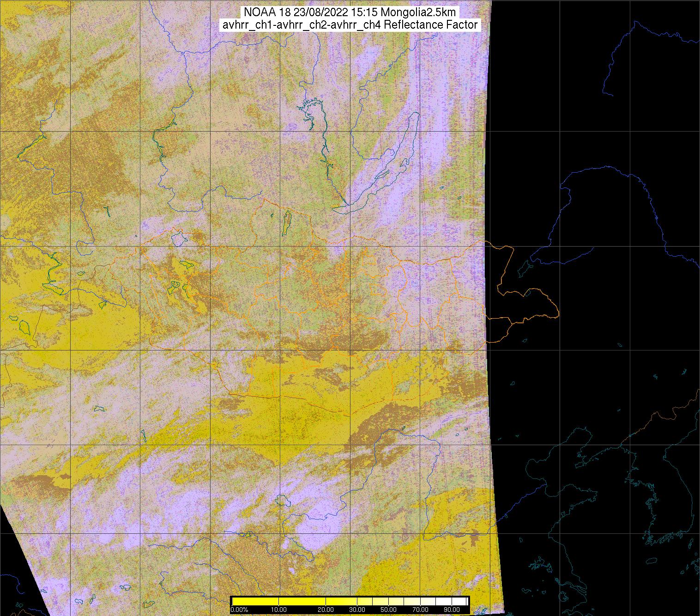Click the "avhrr_ch1-avhrr_ch2-avhrr_ch4 Reflectance Factor" caption

pos(350,25)
